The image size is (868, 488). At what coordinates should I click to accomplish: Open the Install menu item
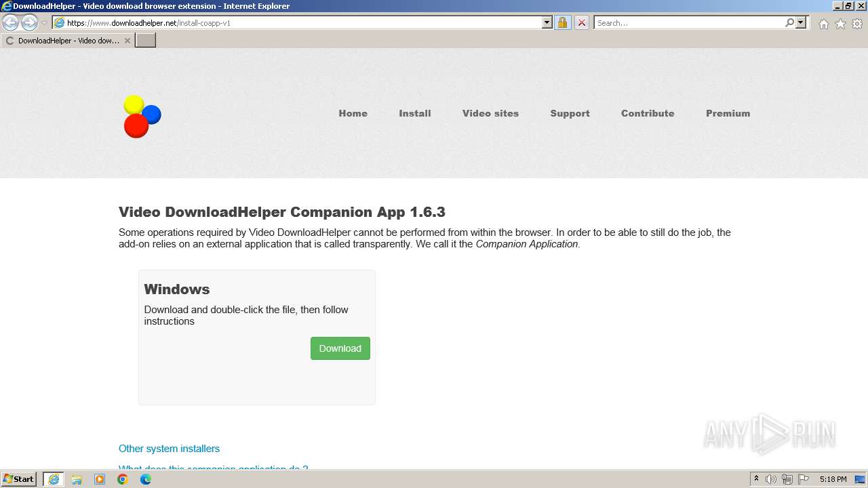(415, 113)
